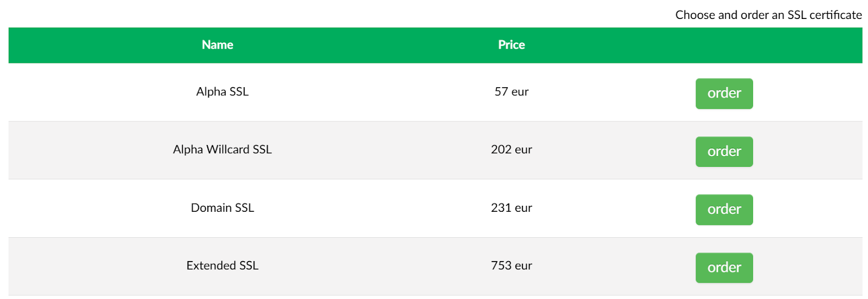Click 'eur' in the Alpha SSL price
This screenshot has width=868, height=299.
520,92
